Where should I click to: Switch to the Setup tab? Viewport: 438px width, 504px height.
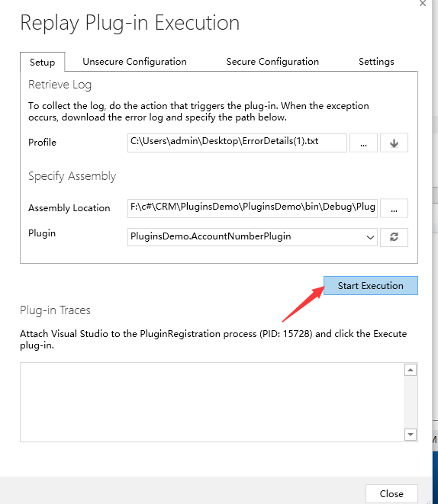(x=43, y=62)
